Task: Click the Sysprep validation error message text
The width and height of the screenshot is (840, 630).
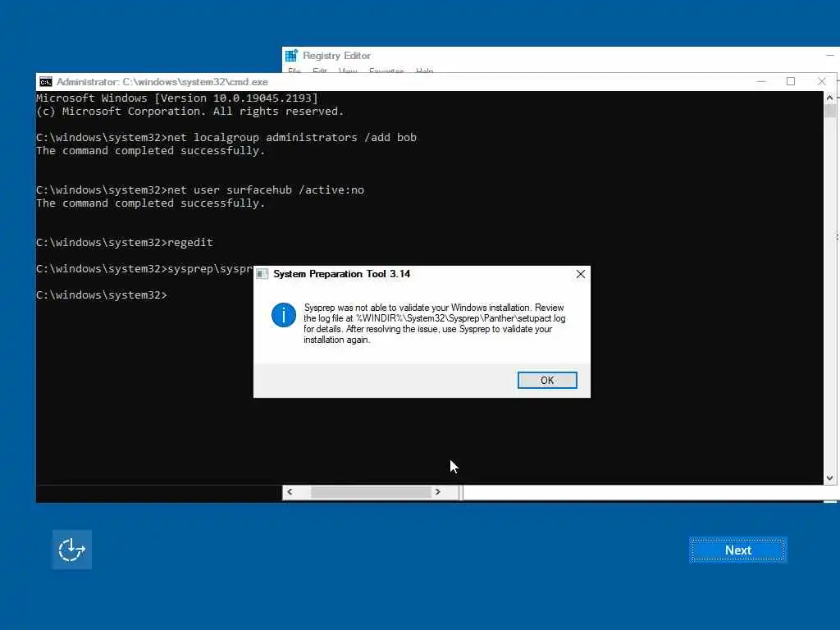Action: pos(435,323)
